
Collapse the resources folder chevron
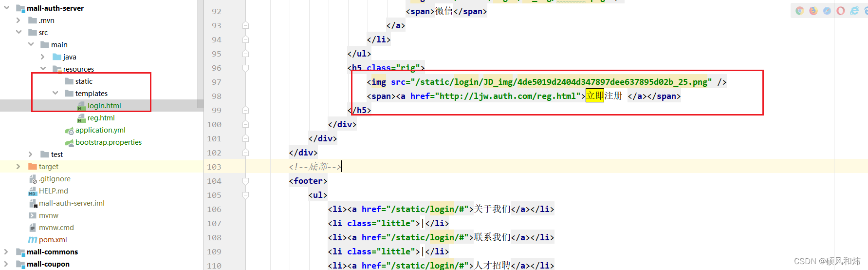[x=43, y=69]
